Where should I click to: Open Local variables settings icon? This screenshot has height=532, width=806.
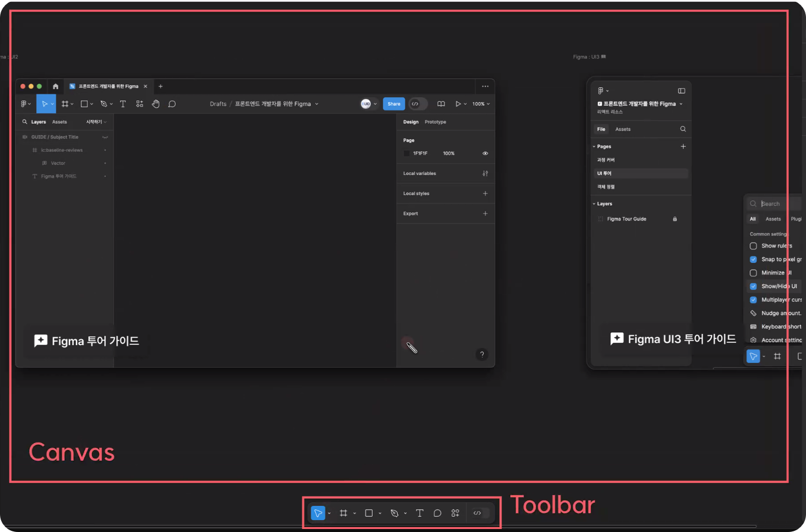click(x=485, y=173)
